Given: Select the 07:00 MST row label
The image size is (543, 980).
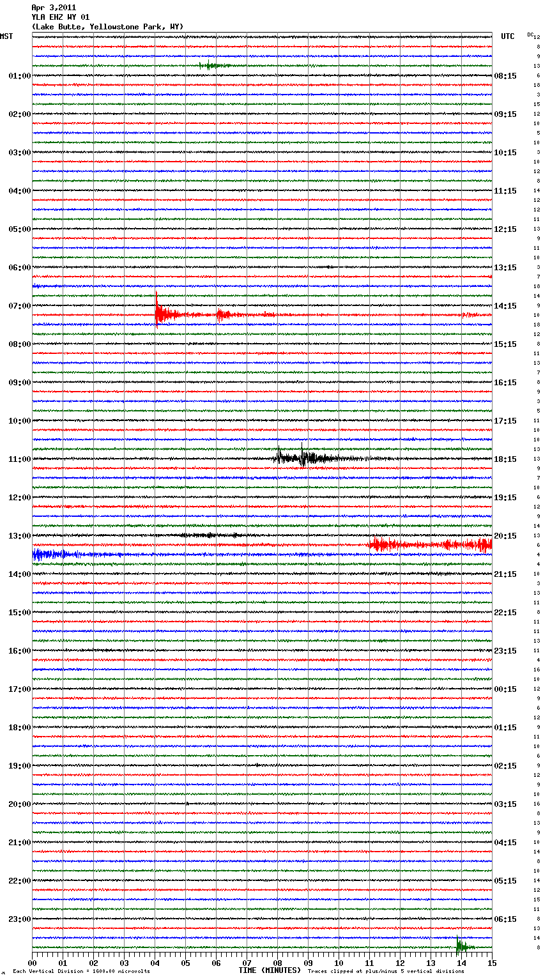Looking at the screenshot, I should (19, 306).
